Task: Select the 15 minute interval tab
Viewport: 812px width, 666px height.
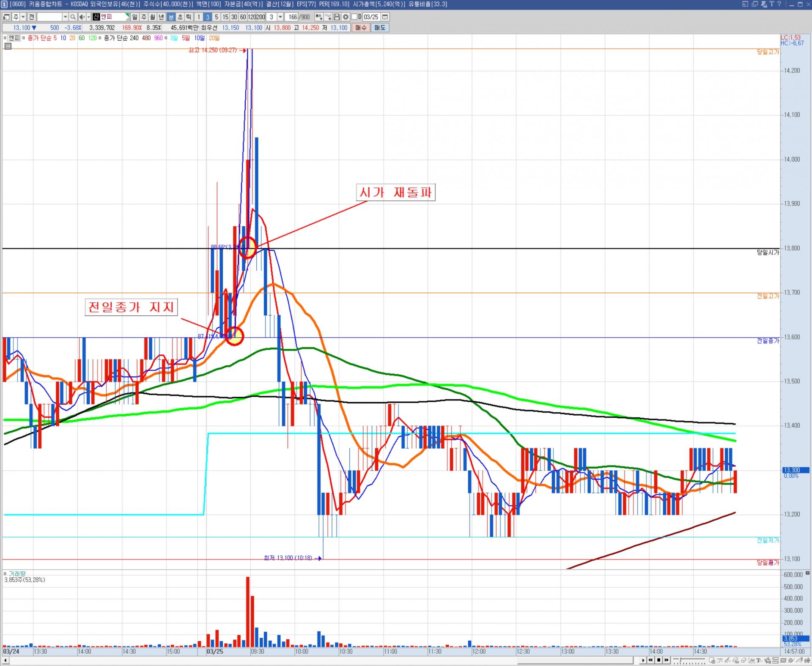Action: coord(225,17)
